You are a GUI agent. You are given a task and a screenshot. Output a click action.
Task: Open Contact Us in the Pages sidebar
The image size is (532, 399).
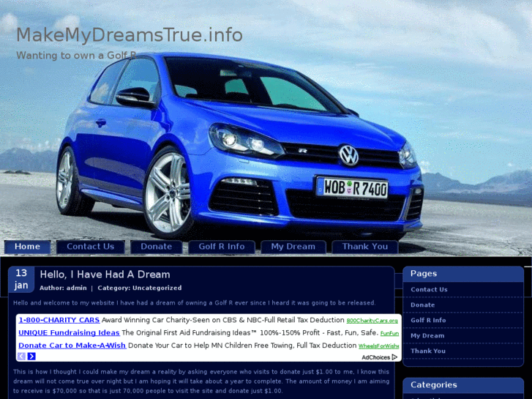[429, 290]
